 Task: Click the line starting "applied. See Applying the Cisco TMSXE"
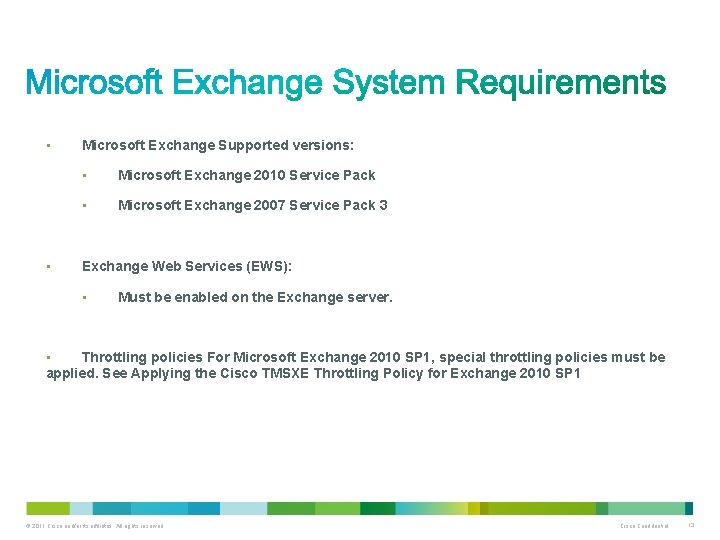[x=313, y=373]
